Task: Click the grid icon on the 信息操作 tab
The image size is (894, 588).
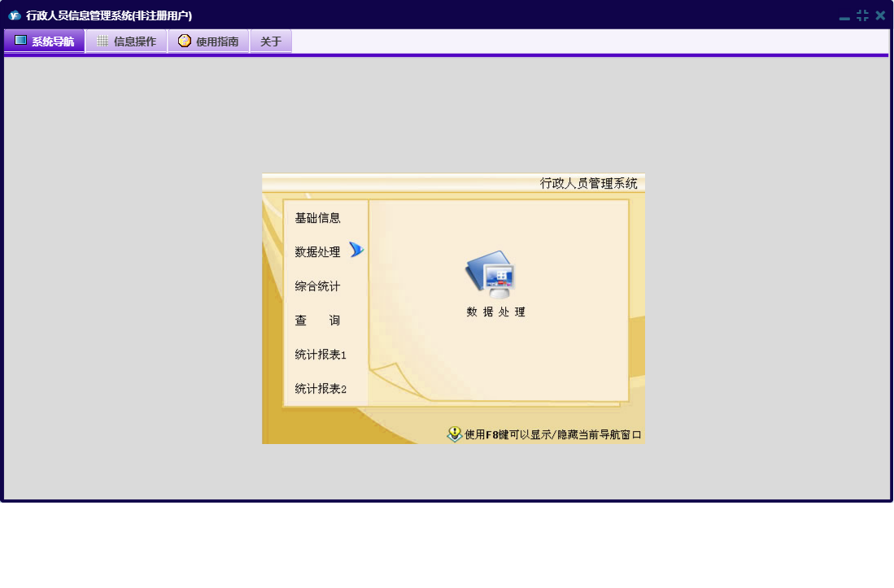Action: pyautogui.click(x=102, y=41)
